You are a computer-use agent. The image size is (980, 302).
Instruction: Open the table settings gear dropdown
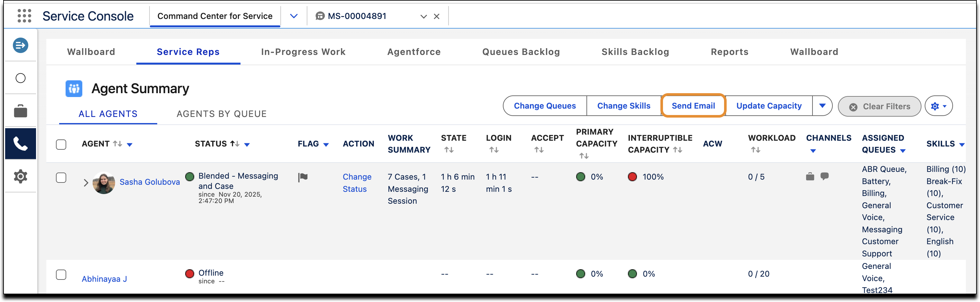tap(939, 106)
